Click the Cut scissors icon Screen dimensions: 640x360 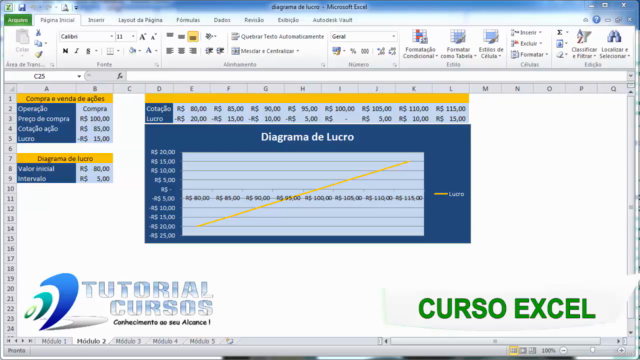click(x=38, y=33)
